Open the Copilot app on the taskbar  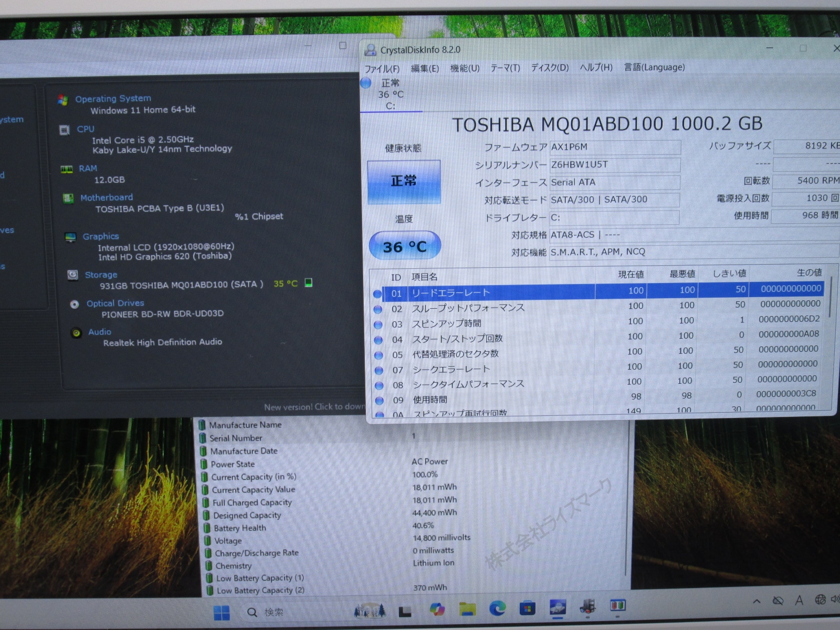coord(436,610)
